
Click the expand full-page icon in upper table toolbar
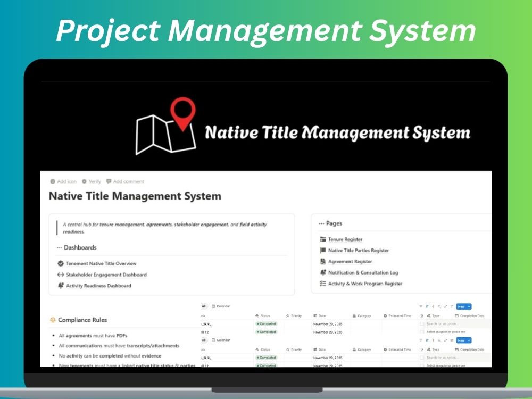[x=445, y=307]
